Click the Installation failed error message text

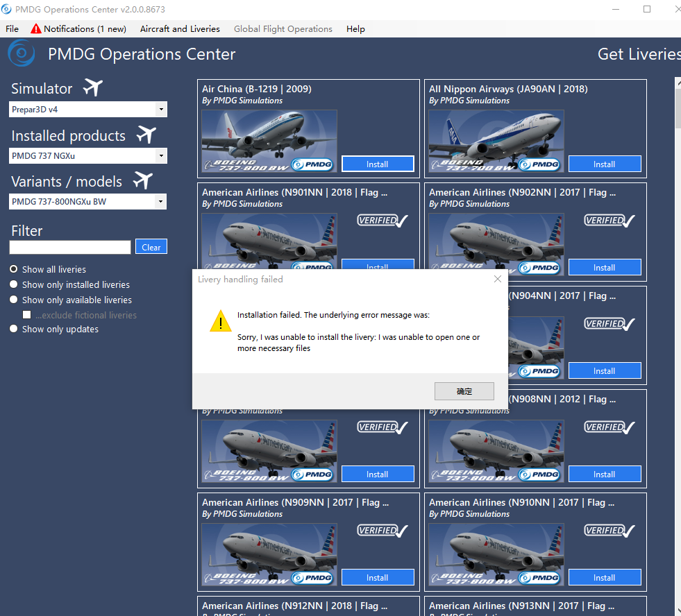pyautogui.click(x=333, y=315)
